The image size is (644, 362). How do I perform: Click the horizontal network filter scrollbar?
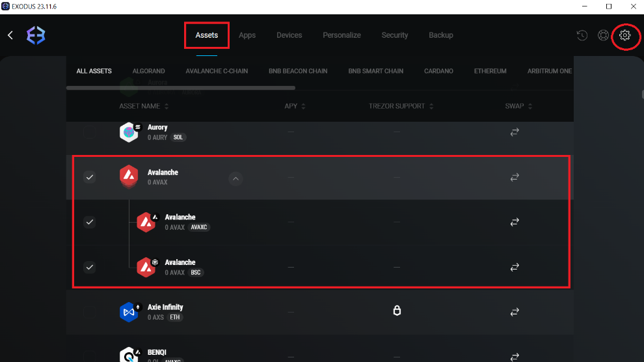(x=181, y=88)
